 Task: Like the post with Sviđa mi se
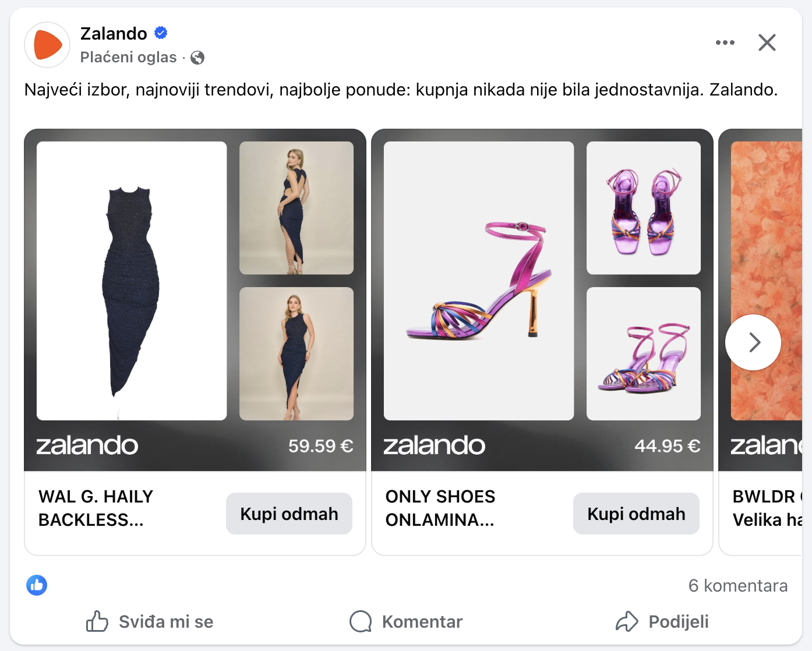pyautogui.click(x=150, y=621)
